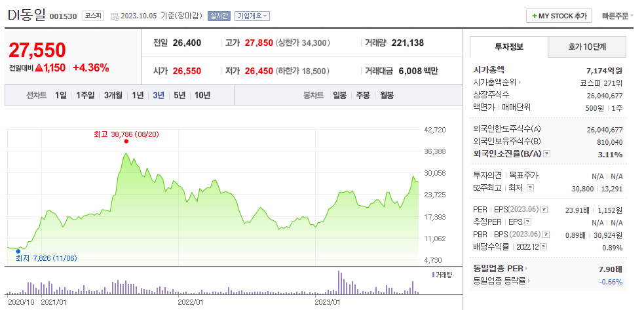This screenshot has height=310, width=644.
Task: Select the 1주일 line chart period
Action: point(85,96)
